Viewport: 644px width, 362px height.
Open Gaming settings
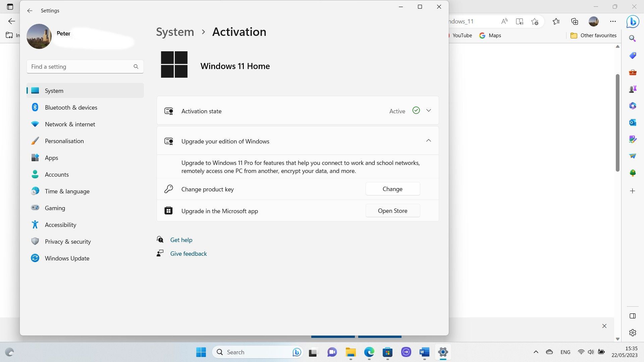[x=85, y=208]
